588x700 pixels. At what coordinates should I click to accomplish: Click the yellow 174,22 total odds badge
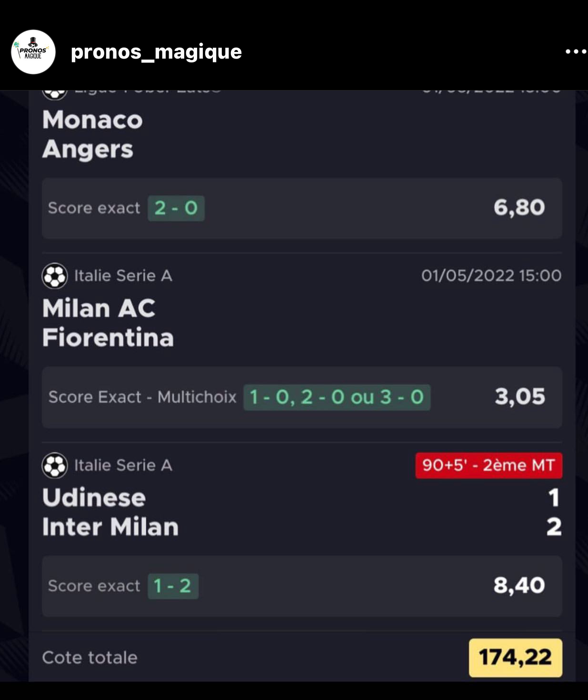click(x=515, y=658)
